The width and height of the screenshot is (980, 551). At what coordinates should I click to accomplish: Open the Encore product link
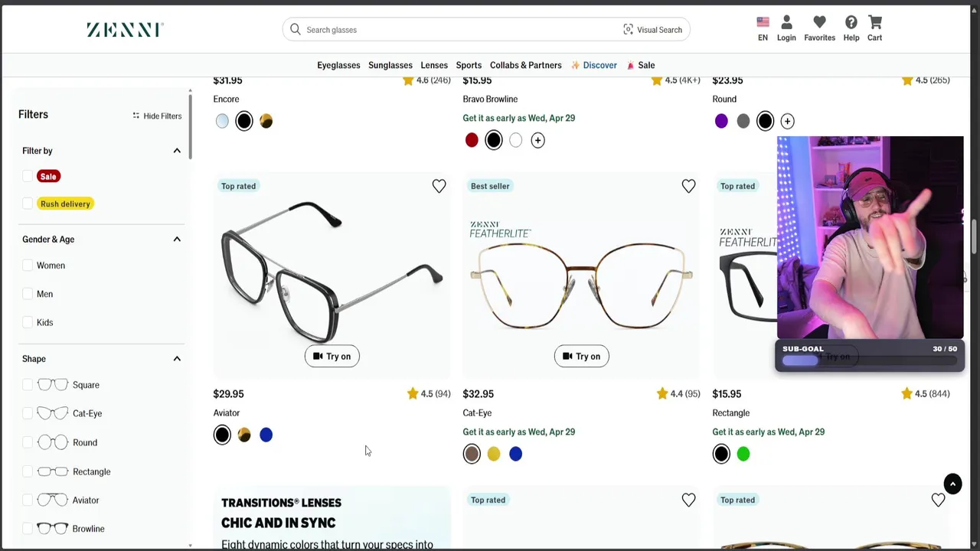(x=226, y=99)
